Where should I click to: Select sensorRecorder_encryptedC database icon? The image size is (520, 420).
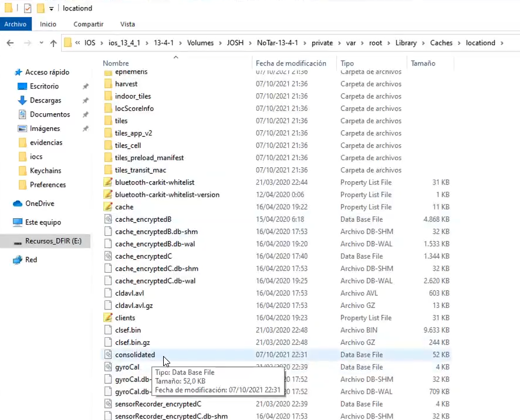point(108,404)
